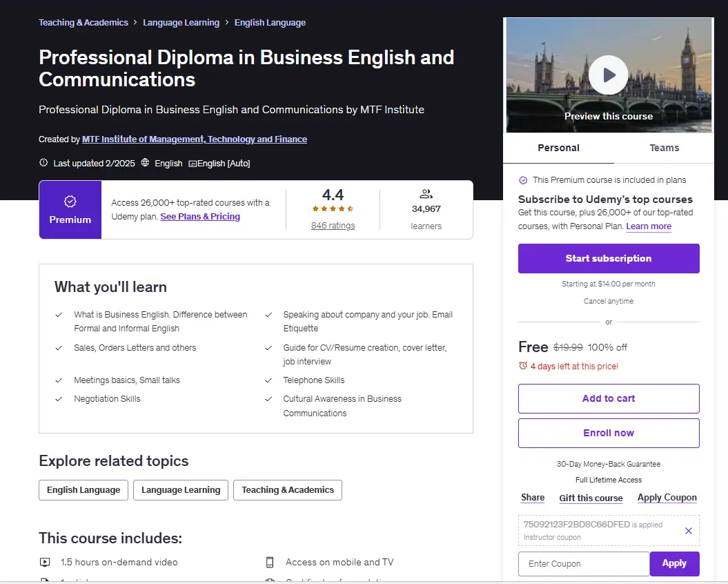Play the course preview video
The height and width of the screenshot is (584, 728).
click(x=608, y=75)
